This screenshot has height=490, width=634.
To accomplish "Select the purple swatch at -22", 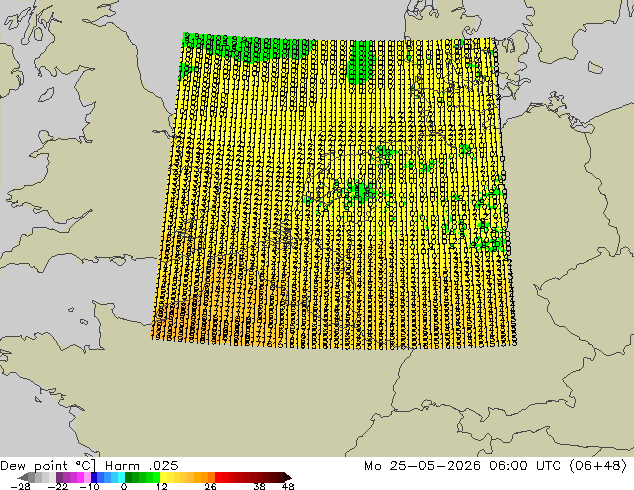I will click(59, 477).
